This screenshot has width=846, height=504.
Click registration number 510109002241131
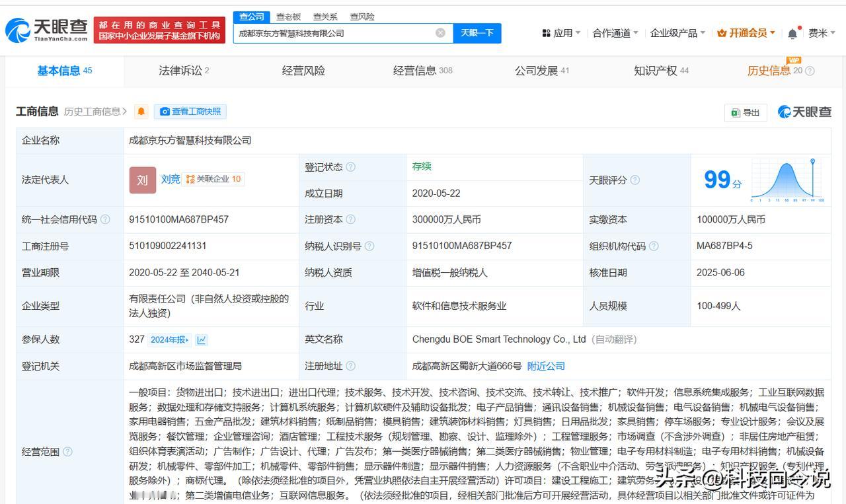point(168,246)
